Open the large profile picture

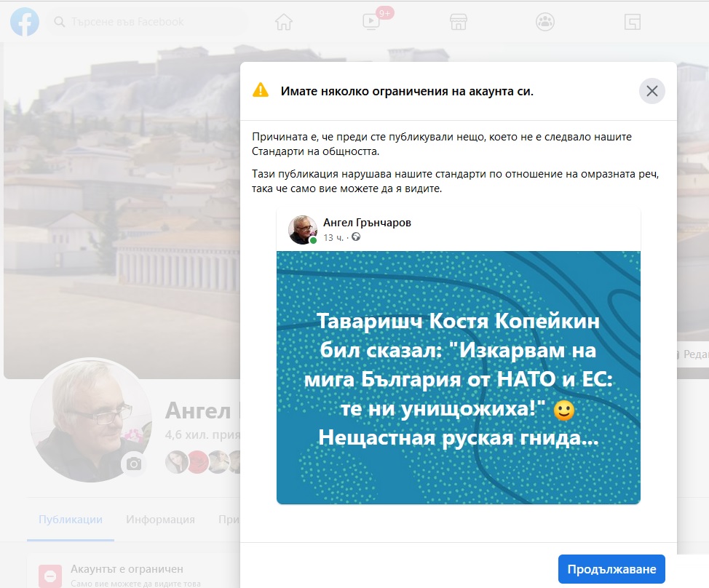pos(91,421)
